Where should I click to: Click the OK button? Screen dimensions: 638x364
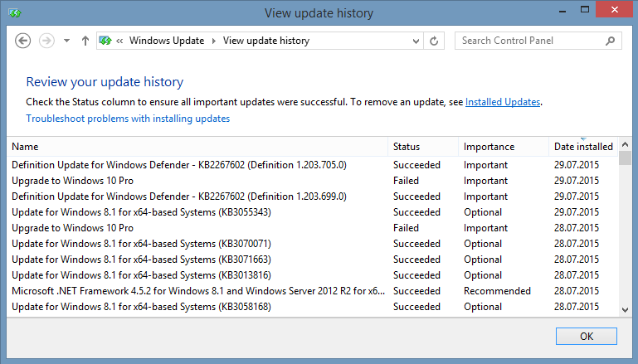coord(587,337)
